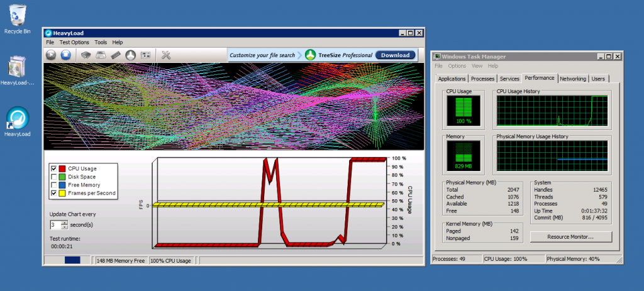The width and height of the screenshot is (644, 291).
Task: Click 'Physical Memory: 40%' status bar entry
Action: point(574,259)
